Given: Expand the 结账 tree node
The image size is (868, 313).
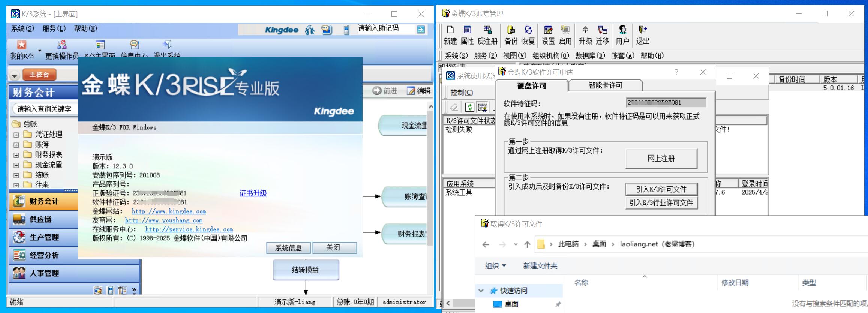Looking at the screenshot, I should [x=16, y=175].
